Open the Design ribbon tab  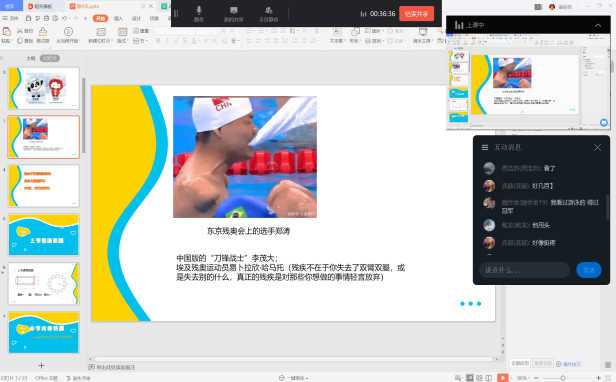click(136, 18)
